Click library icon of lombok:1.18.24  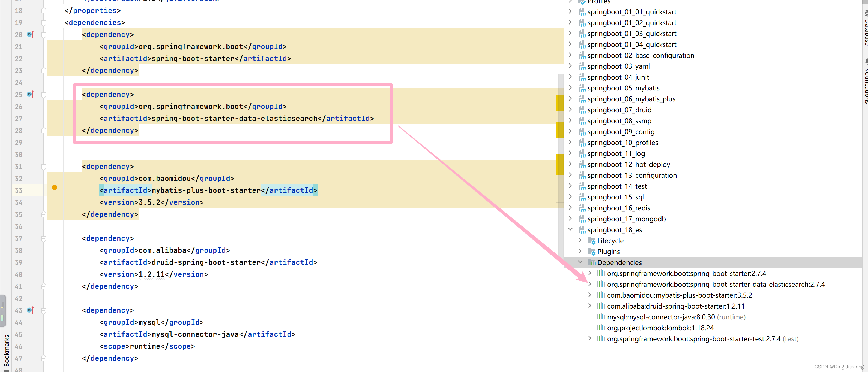point(601,328)
